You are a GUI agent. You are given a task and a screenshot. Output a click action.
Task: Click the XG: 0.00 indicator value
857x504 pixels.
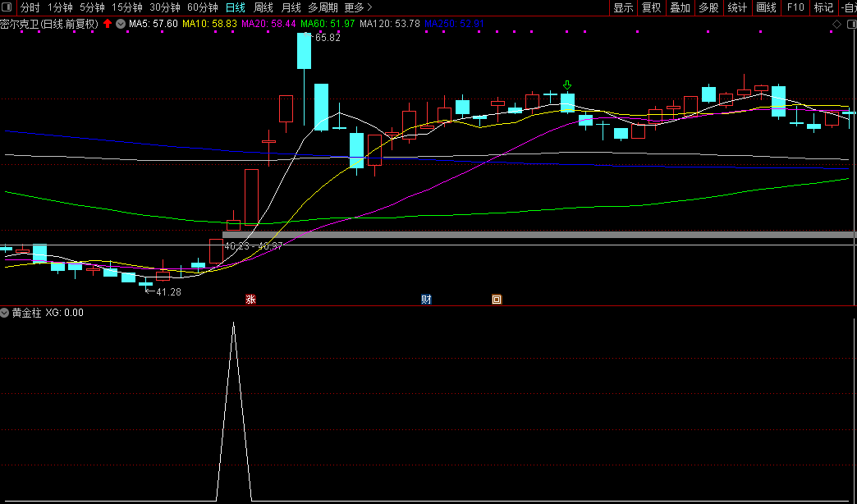[65, 313]
